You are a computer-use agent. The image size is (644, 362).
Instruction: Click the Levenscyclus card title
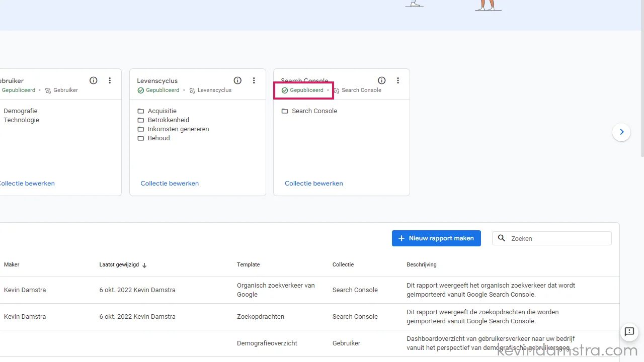[157, 81]
